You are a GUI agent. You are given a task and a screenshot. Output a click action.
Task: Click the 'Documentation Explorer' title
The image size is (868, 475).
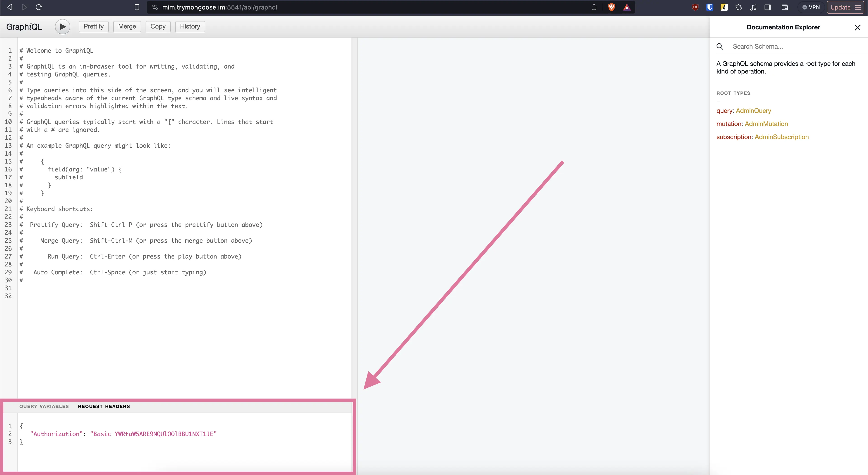[x=783, y=27]
